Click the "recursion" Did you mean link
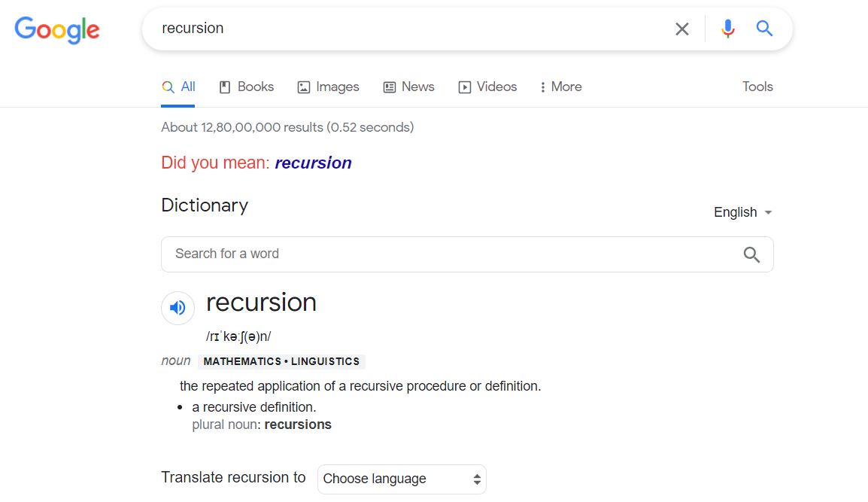Screen dimensions: 868x502 pyautogui.click(x=313, y=163)
